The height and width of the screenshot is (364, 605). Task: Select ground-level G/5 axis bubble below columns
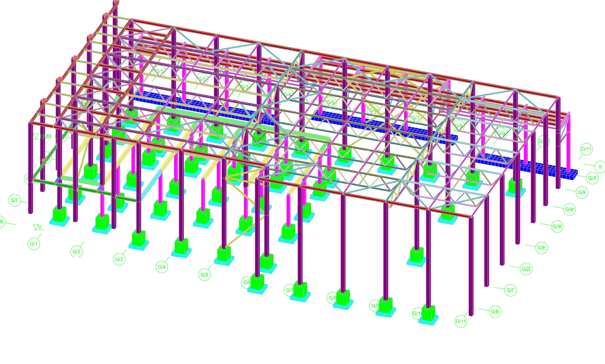[x=205, y=275]
